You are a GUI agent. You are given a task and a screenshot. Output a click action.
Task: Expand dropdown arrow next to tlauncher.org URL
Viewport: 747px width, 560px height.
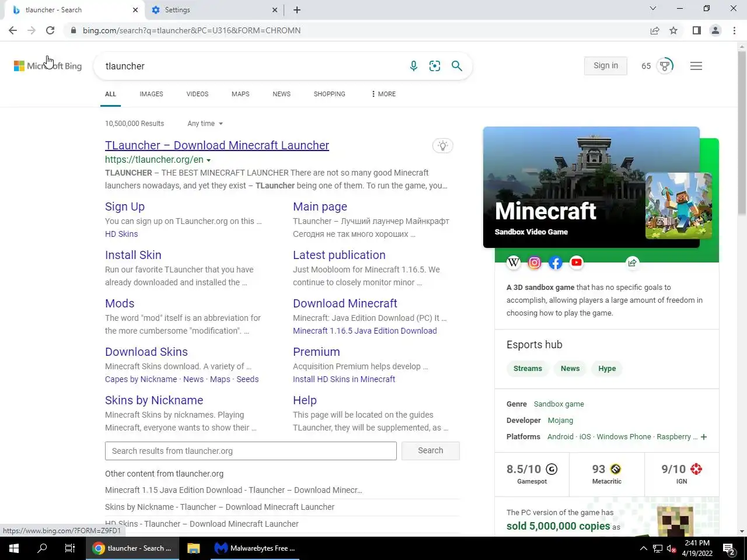208,160
